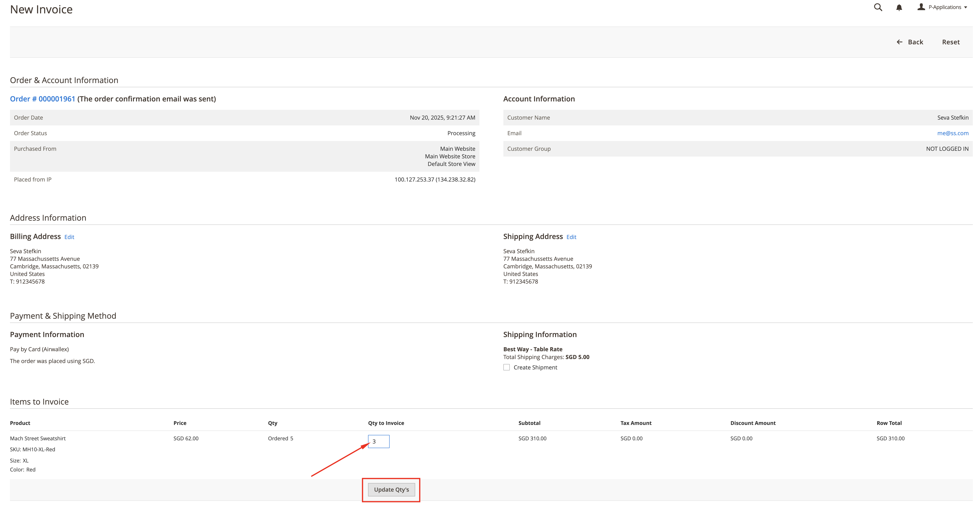This screenshot has width=980, height=512.
Task: Click the Qty to Invoice column header
Action: click(386, 423)
